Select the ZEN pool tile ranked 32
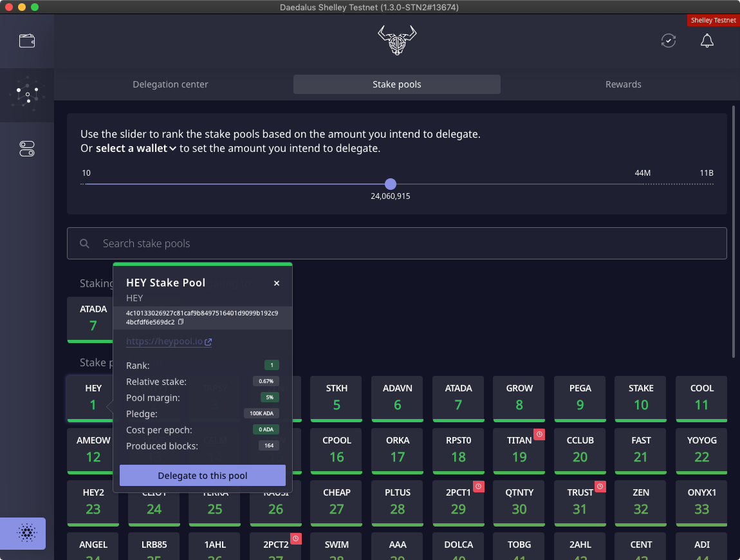The image size is (740, 560). [x=641, y=501]
